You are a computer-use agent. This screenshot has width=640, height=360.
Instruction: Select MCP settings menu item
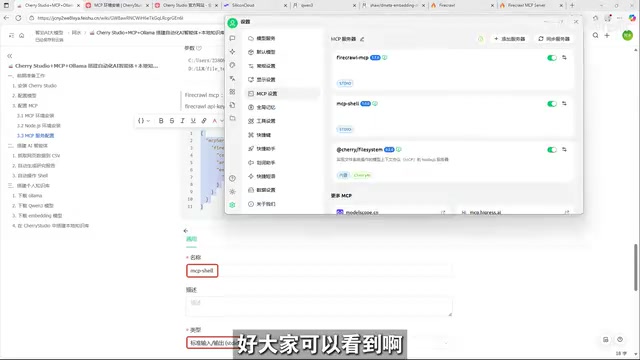coord(282,93)
